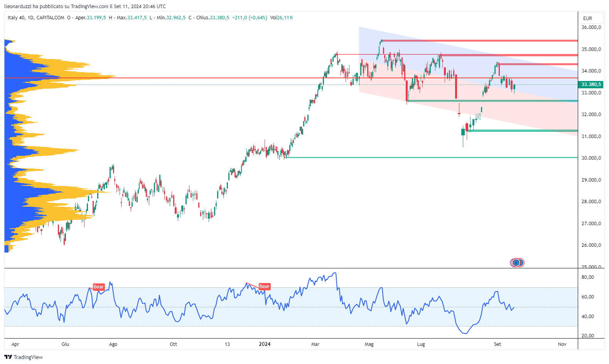609x364 pixels.
Task: Click the 33.000,0 price axis label
Action: tap(591, 93)
